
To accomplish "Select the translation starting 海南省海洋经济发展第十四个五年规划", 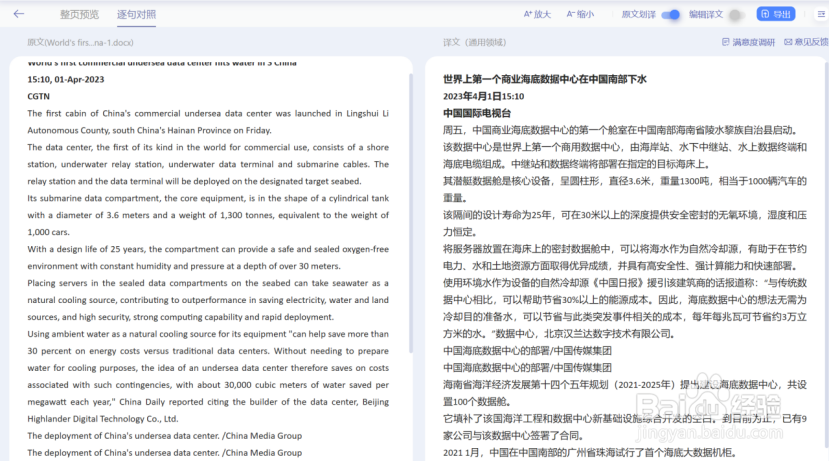I will tap(625, 393).
